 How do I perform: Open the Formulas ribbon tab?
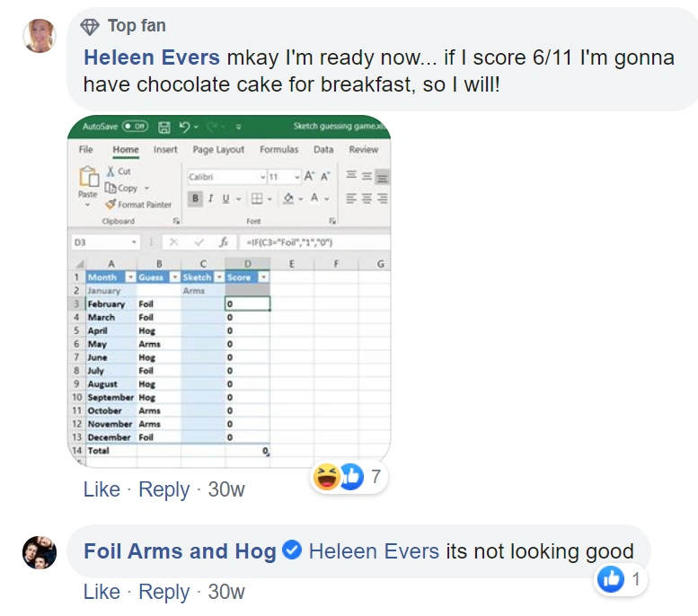point(279,150)
